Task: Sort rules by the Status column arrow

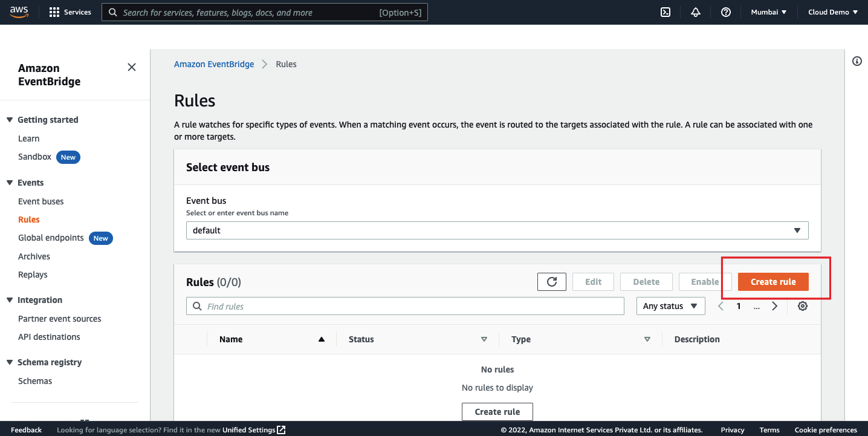Action: point(484,339)
